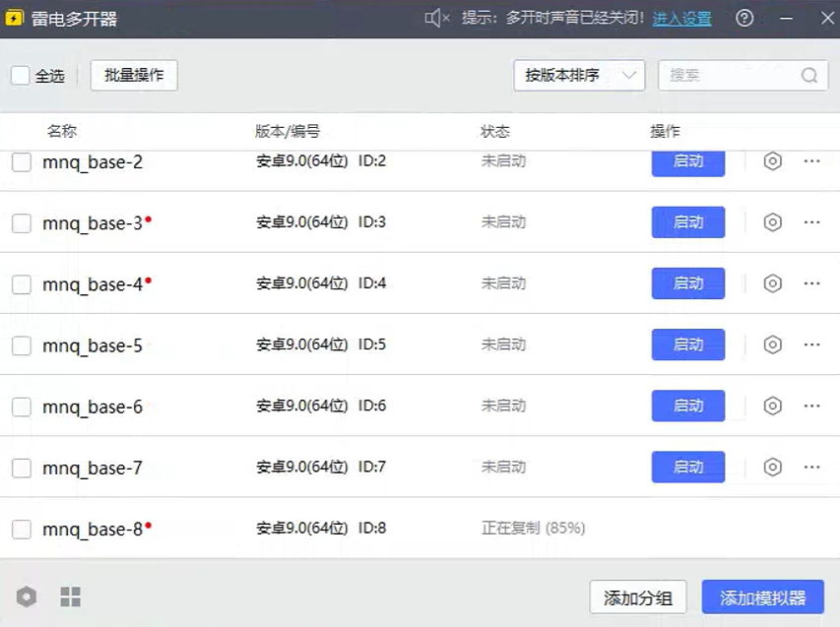Image resolution: width=840 pixels, height=627 pixels.
Task: Click the ID:8 version text
Action: point(372,528)
